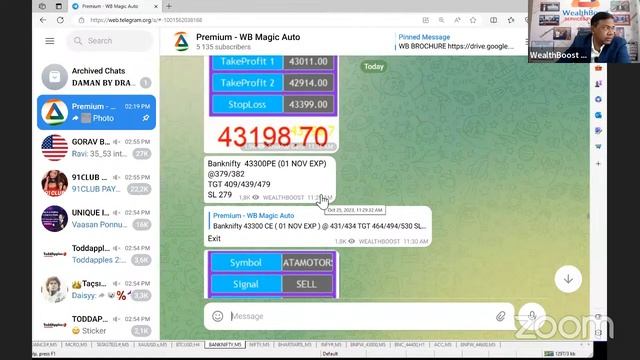
Task: Open the 91CLUB chat
Action: point(96,183)
